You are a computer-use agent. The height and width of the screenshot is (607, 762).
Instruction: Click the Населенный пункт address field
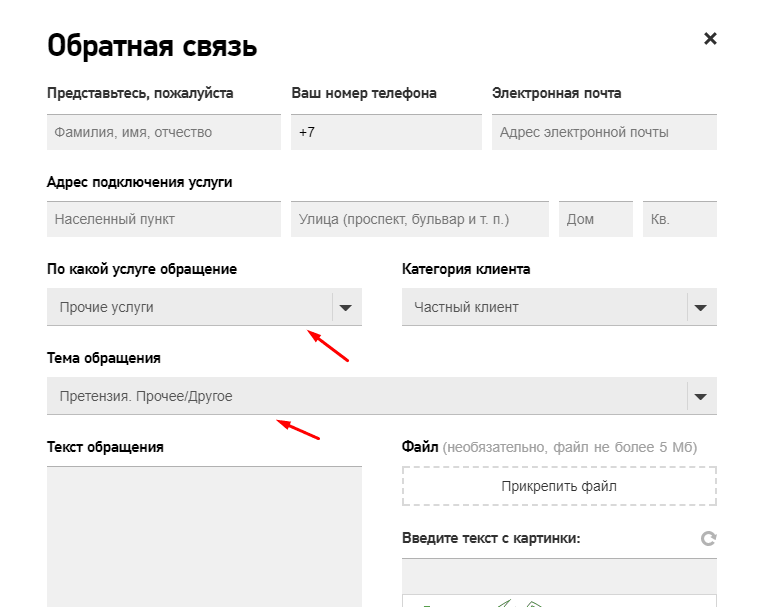(164, 220)
